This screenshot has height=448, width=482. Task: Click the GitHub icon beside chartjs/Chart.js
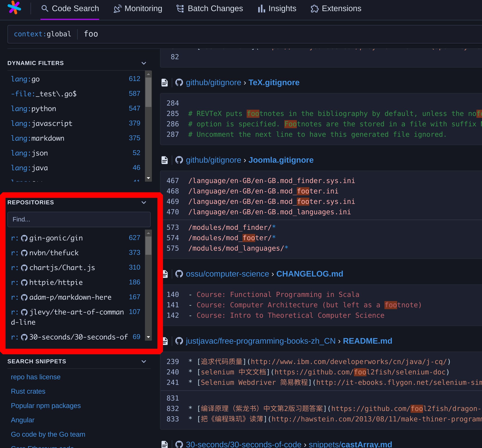tap(24, 268)
